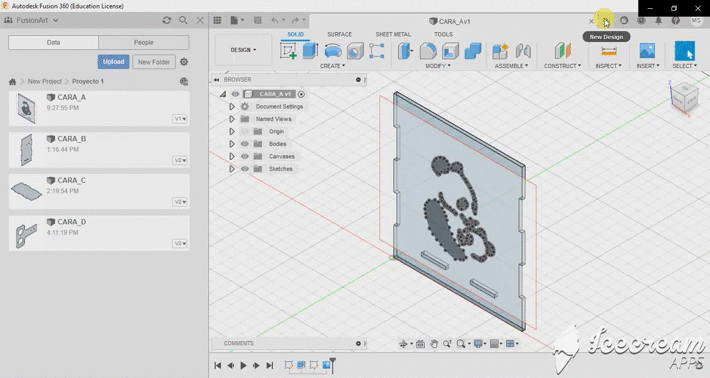The image size is (710, 378).
Task: Select the Press Pull tool
Action: 405,51
